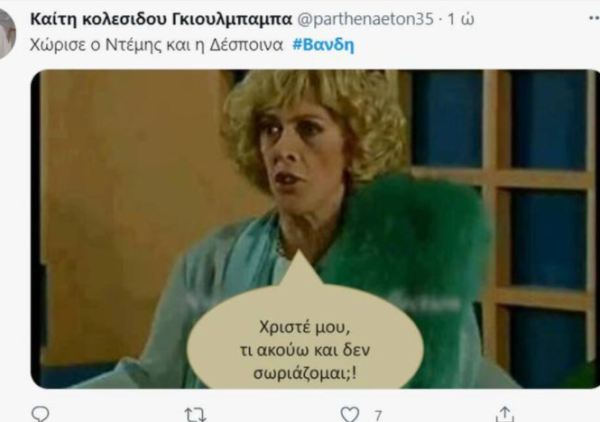Open the '1 ώ' timestamp link
The width and height of the screenshot is (600, 422).
click(461, 19)
